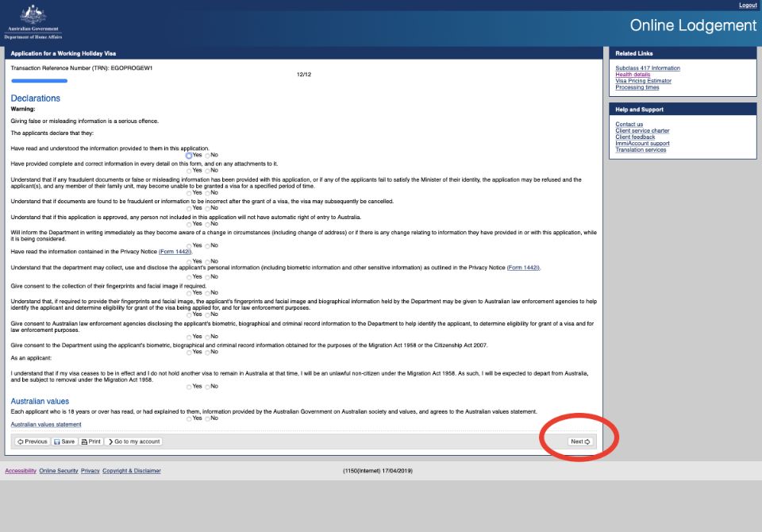The image size is (762, 532).
Task: Click the Declarations heading
Action: pyautogui.click(x=36, y=98)
